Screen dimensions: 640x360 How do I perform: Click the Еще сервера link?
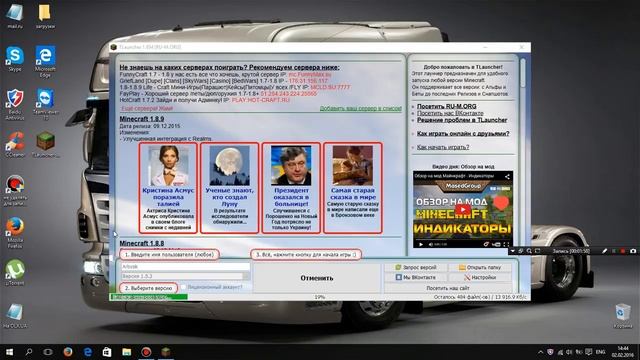coord(147,108)
